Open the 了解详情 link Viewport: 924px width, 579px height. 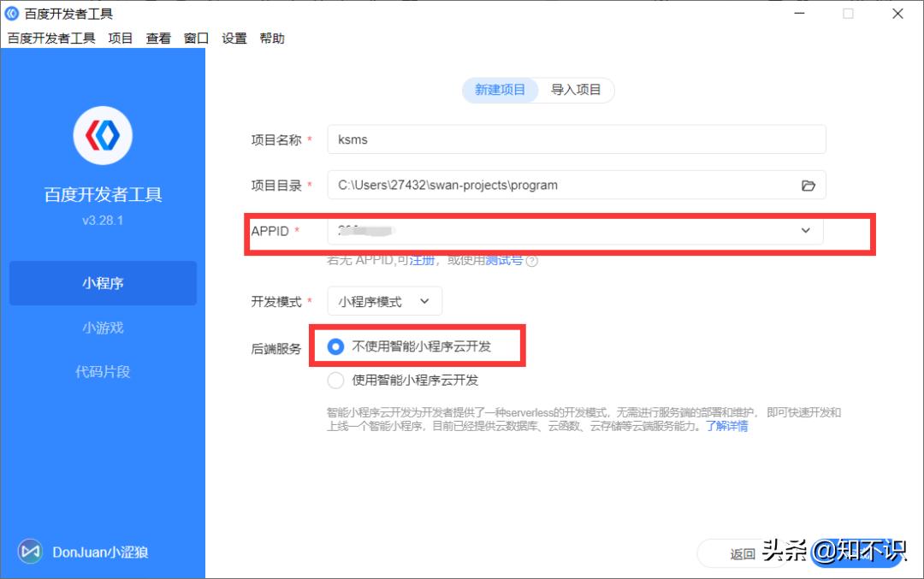[728, 425]
